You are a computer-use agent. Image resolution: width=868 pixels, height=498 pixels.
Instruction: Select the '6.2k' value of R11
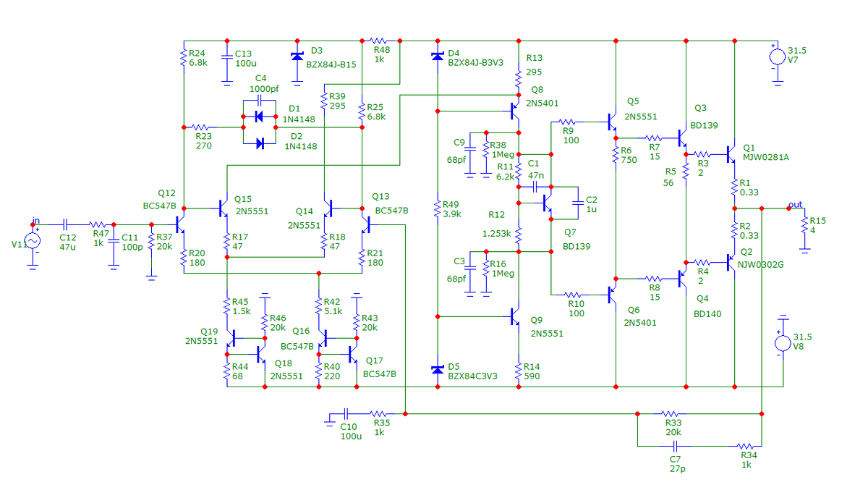[x=506, y=176]
